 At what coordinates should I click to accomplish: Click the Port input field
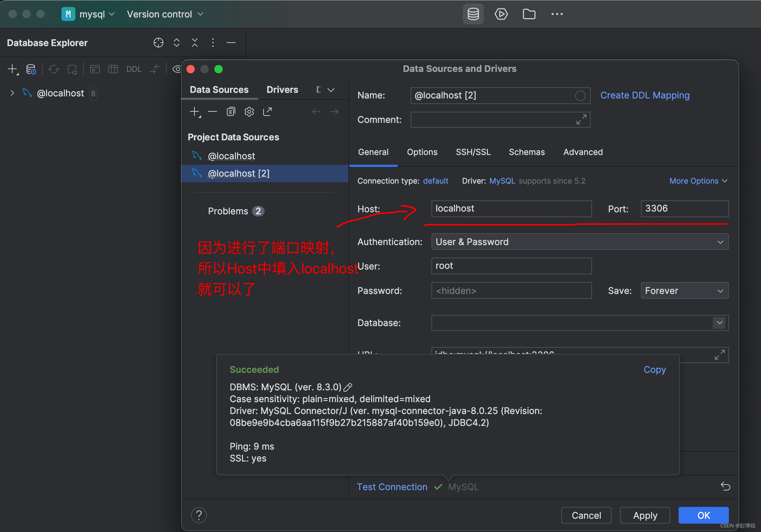pos(685,209)
